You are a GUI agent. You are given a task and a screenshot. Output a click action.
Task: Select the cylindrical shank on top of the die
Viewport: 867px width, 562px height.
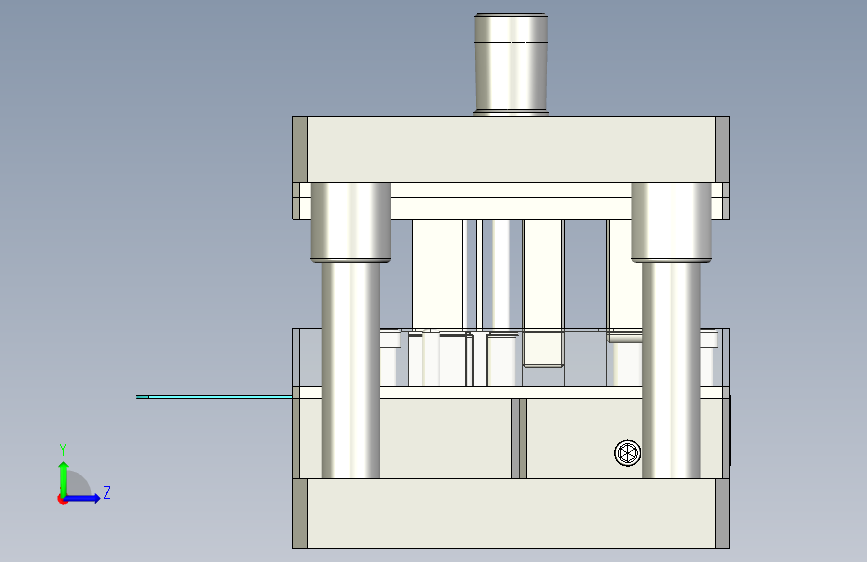(511, 64)
